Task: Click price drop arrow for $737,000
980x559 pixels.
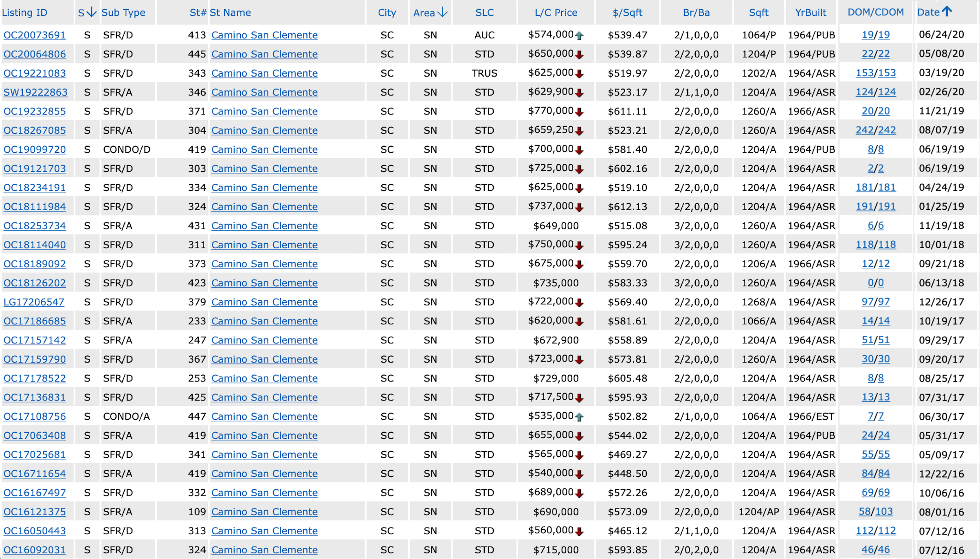Action: pos(579,207)
